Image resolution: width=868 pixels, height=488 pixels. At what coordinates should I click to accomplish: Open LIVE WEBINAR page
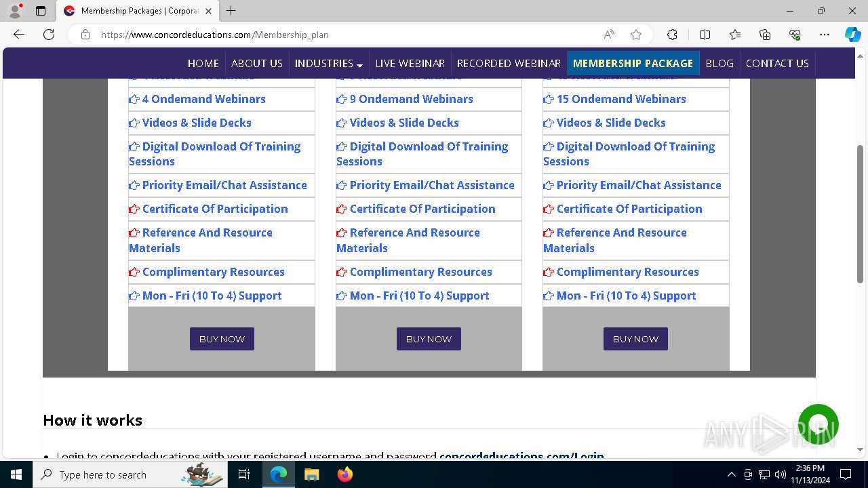click(x=410, y=63)
